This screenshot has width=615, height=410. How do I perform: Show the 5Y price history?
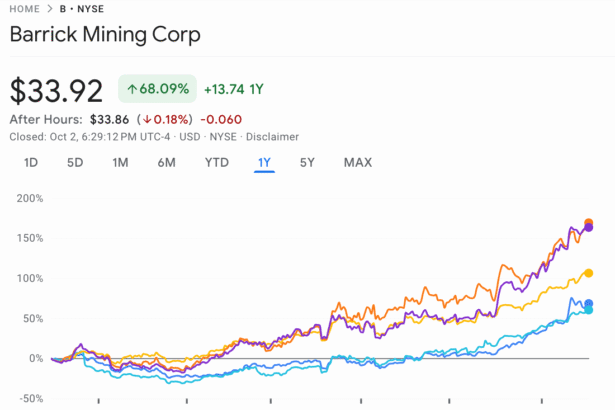[308, 162]
